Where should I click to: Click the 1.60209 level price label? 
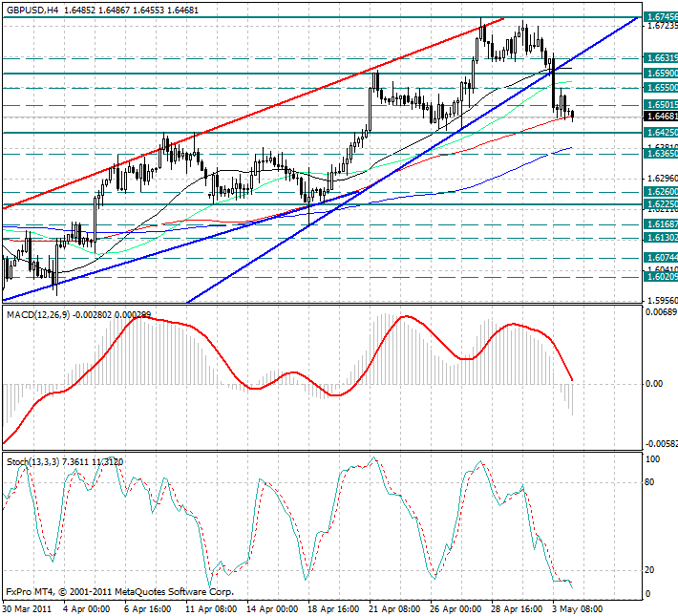(661, 276)
